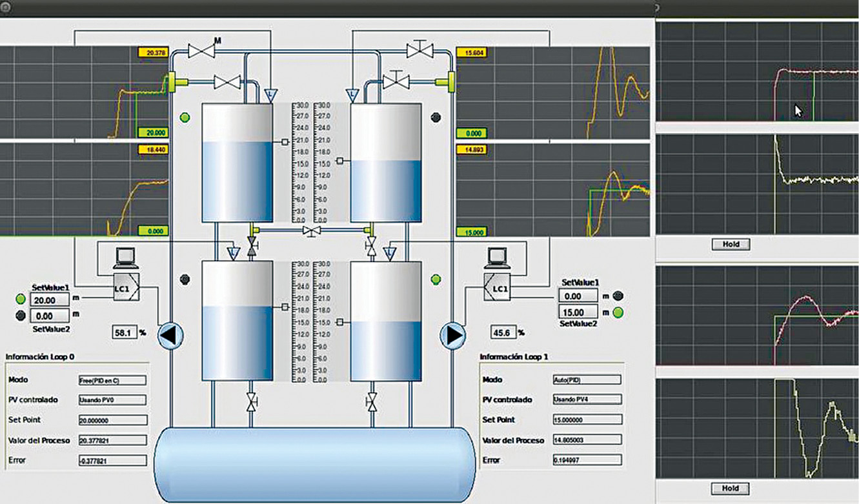
Task: Click the yellow 20.378 trend value label
Action: pos(152,53)
